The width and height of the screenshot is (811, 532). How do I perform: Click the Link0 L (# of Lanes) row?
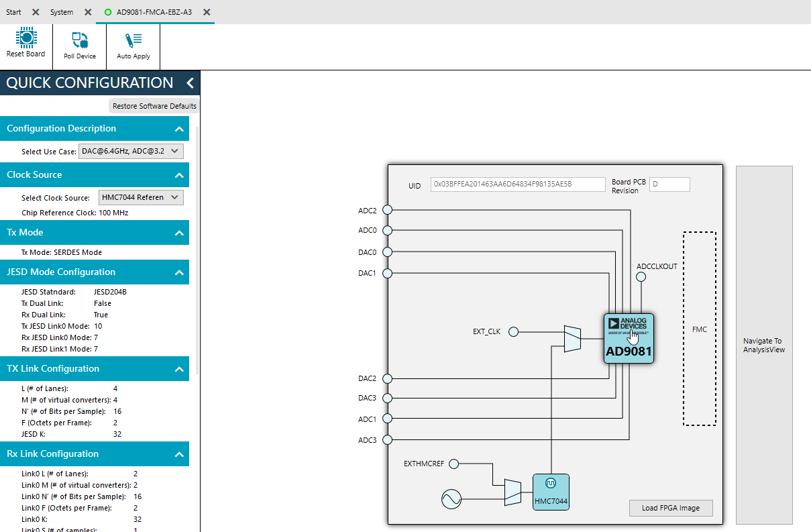point(80,474)
